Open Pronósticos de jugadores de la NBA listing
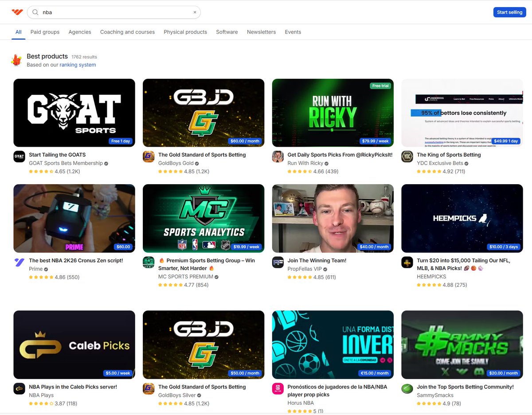532x415 pixels. point(337,391)
